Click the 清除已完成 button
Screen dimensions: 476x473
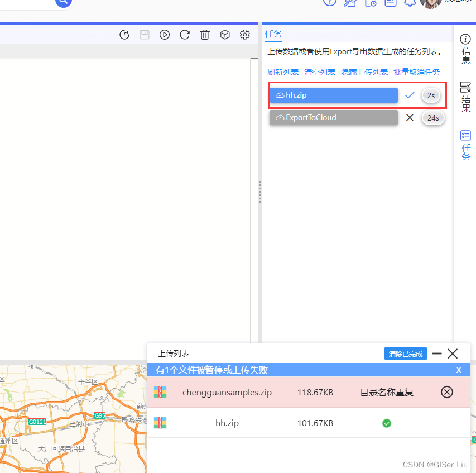(406, 353)
